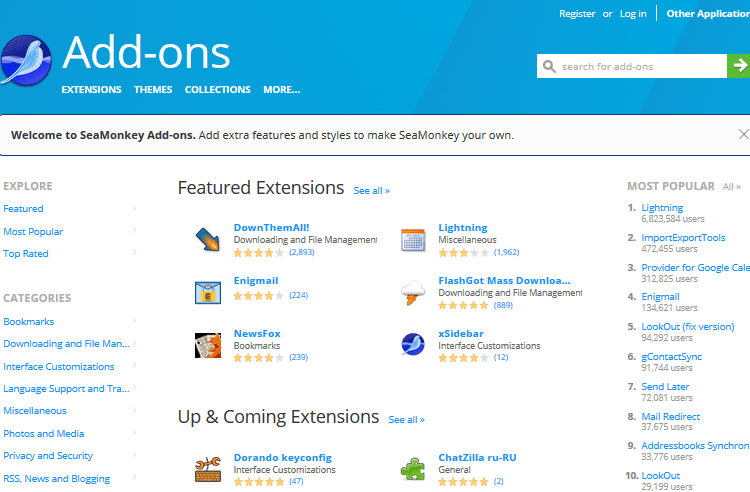This screenshot has width=750, height=492.
Task: Open the DownThemAll! extension icon
Action: coord(208,239)
